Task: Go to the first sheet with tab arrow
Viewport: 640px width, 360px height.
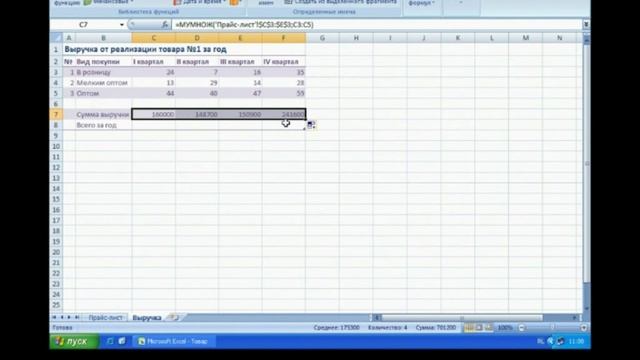Action: [54, 317]
